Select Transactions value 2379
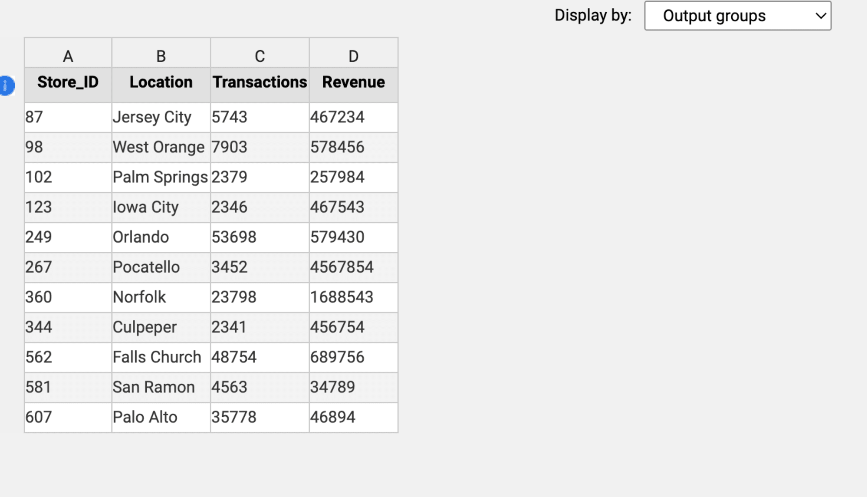Viewport: 868px width, 497px height. click(260, 178)
